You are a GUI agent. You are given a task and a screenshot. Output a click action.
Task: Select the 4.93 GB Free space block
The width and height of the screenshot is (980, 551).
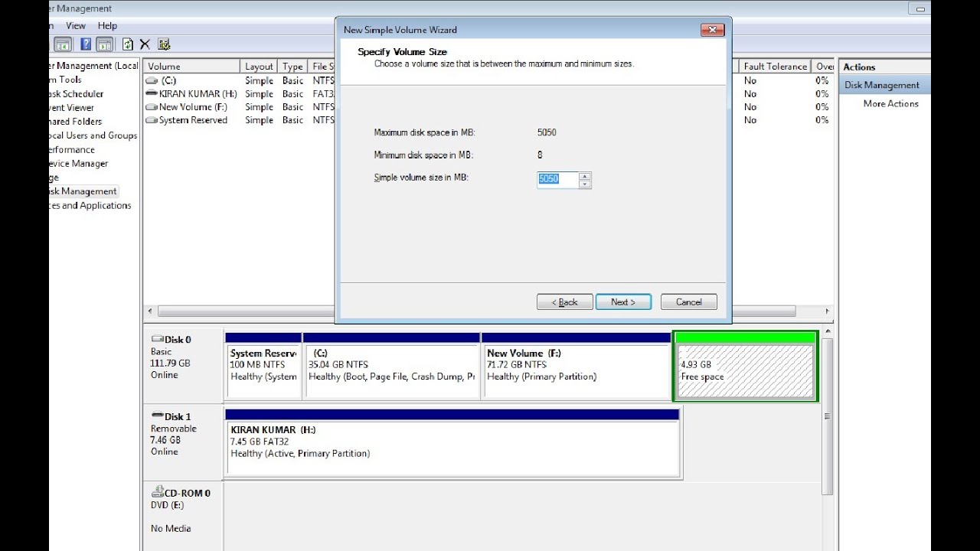(746, 366)
